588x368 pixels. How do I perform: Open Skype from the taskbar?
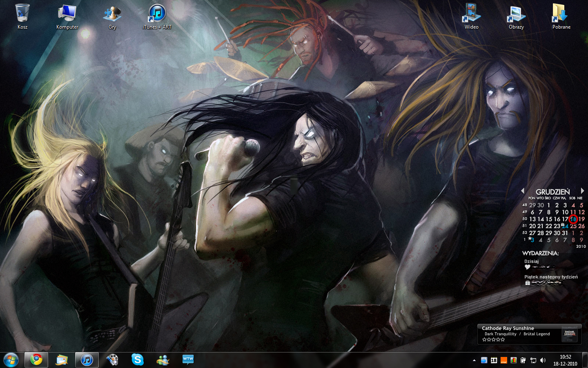(138, 360)
